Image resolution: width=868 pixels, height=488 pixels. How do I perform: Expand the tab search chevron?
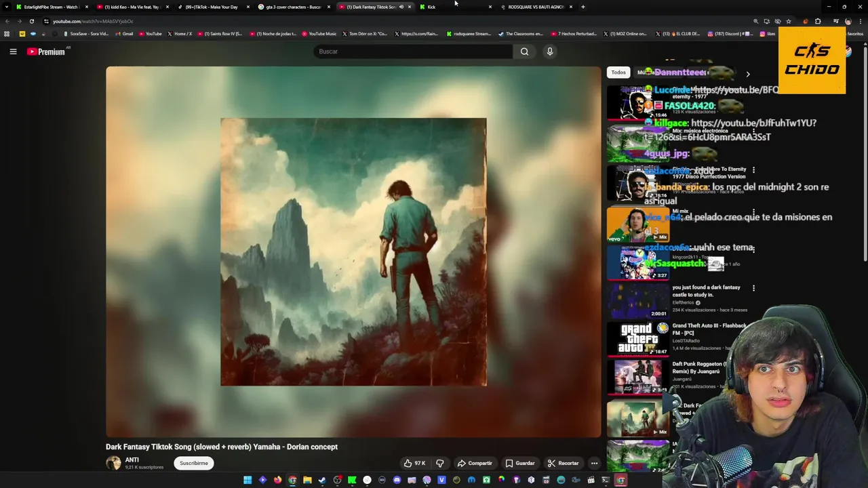point(7,7)
